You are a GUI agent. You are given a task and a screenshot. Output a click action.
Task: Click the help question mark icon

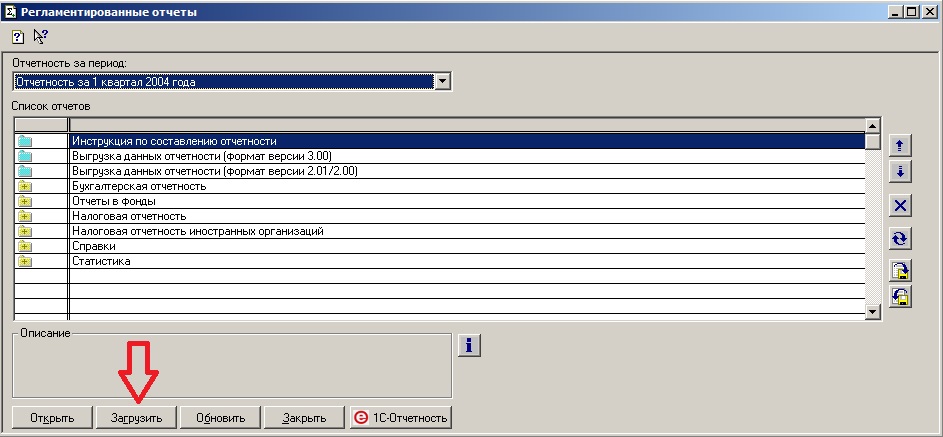click(x=18, y=37)
